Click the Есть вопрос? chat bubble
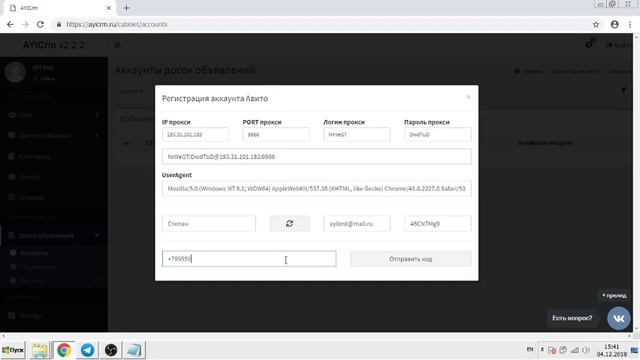 click(572, 318)
